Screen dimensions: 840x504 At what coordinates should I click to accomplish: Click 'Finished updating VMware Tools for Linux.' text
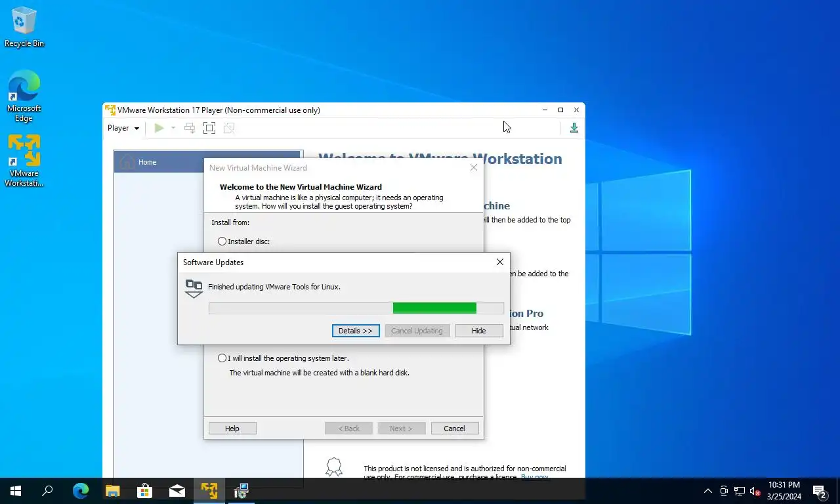coord(274,287)
